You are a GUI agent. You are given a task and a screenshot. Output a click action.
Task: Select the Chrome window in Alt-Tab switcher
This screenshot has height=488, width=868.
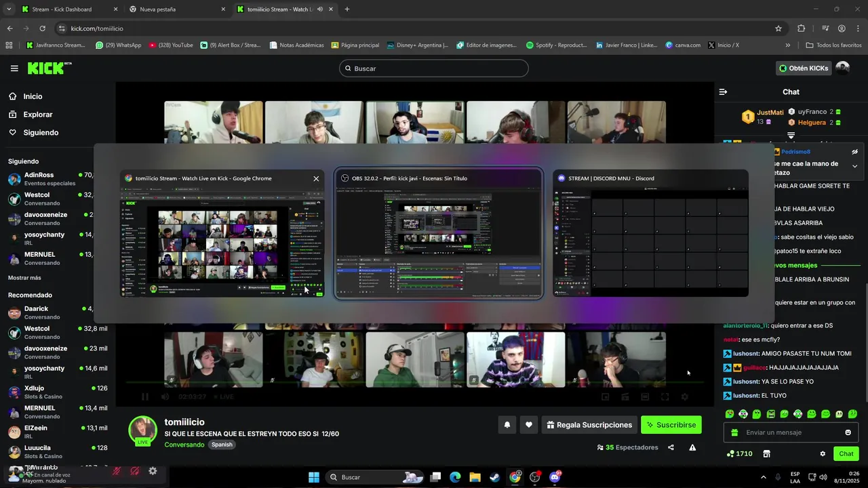pos(222,234)
